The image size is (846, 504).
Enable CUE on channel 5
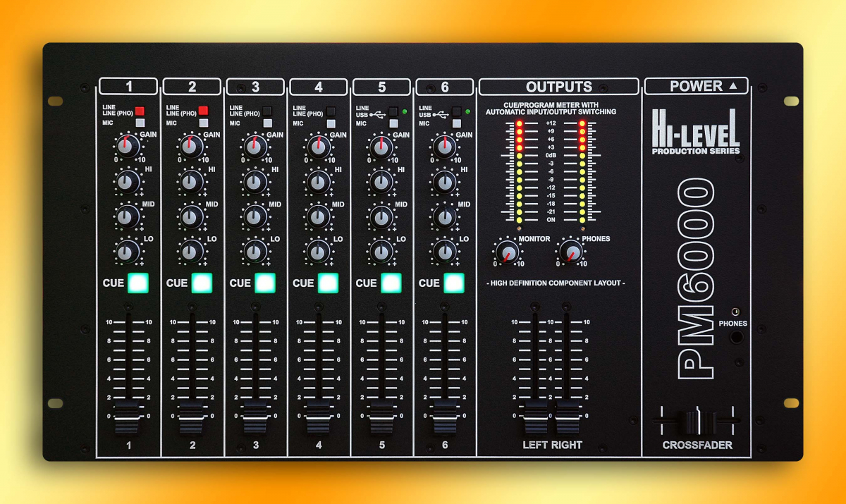(391, 283)
